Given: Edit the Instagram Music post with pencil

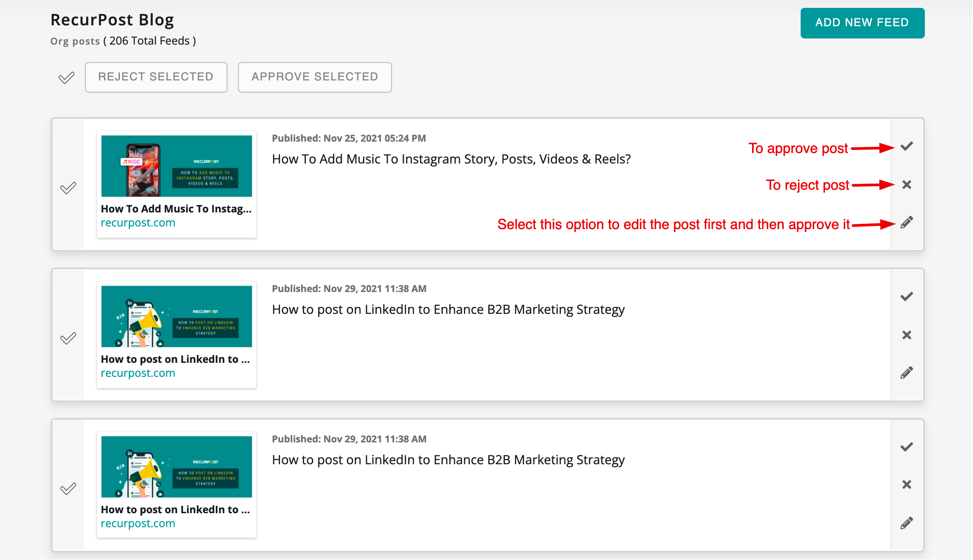Looking at the screenshot, I should [x=906, y=223].
